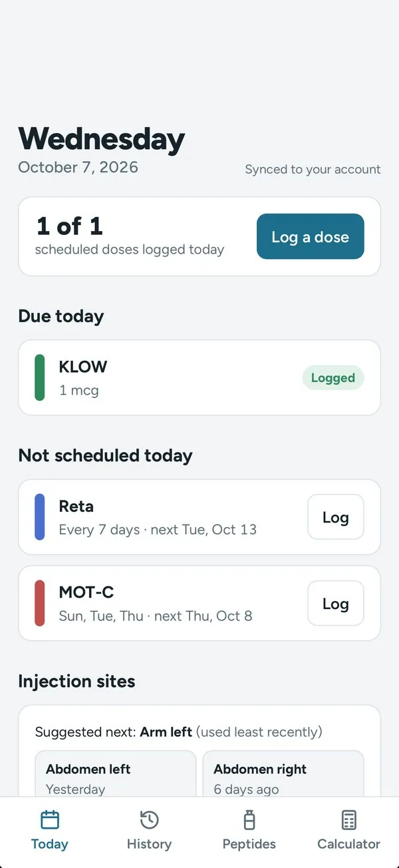Tap the red MOT-C color bar

[40, 603]
